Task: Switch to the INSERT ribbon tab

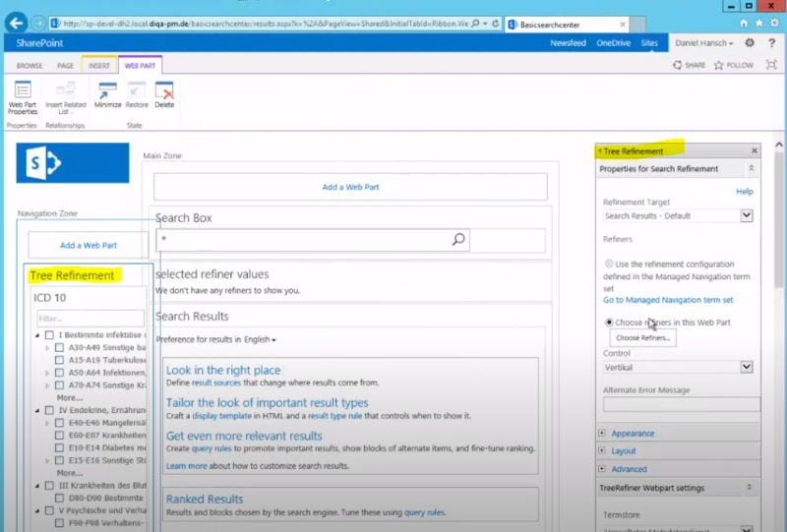Action: click(x=99, y=66)
